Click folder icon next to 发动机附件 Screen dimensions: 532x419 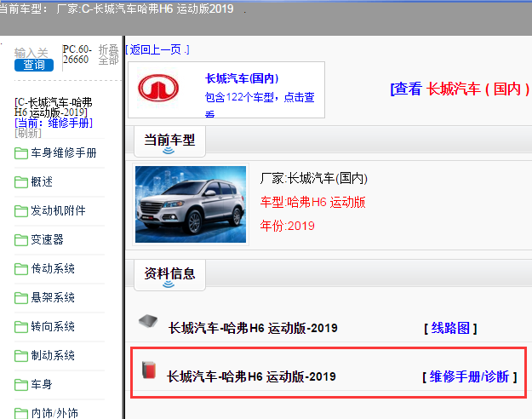coord(21,211)
